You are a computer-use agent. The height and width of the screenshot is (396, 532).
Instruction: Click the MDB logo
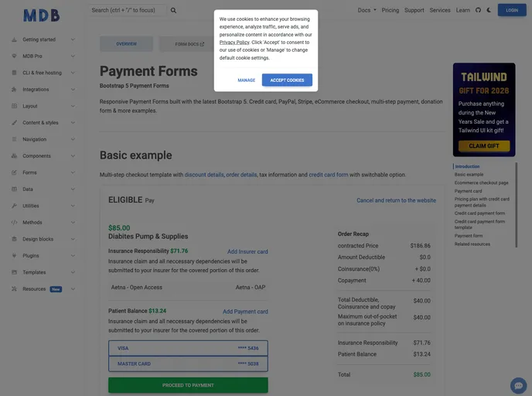tap(42, 15)
